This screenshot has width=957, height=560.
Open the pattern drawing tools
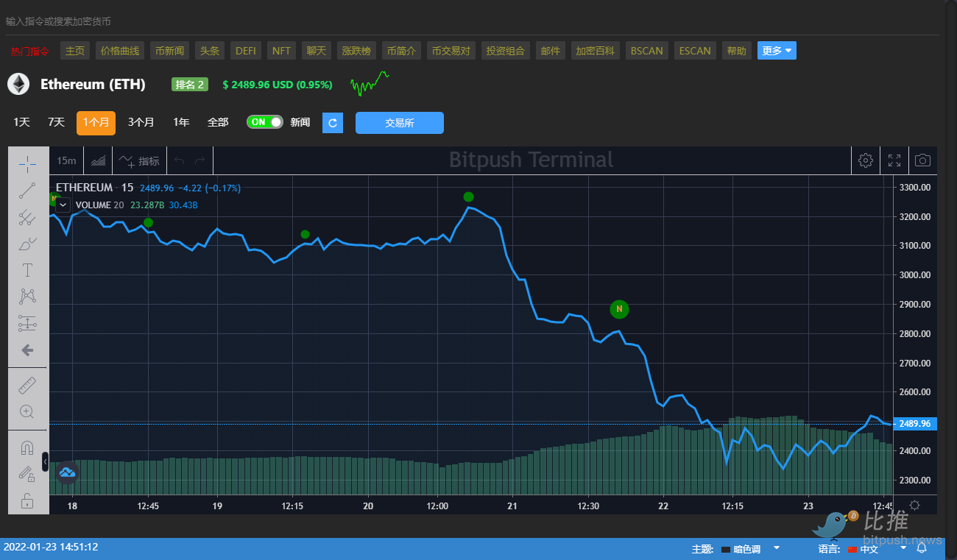pyautogui.click(x=27, y=297)
